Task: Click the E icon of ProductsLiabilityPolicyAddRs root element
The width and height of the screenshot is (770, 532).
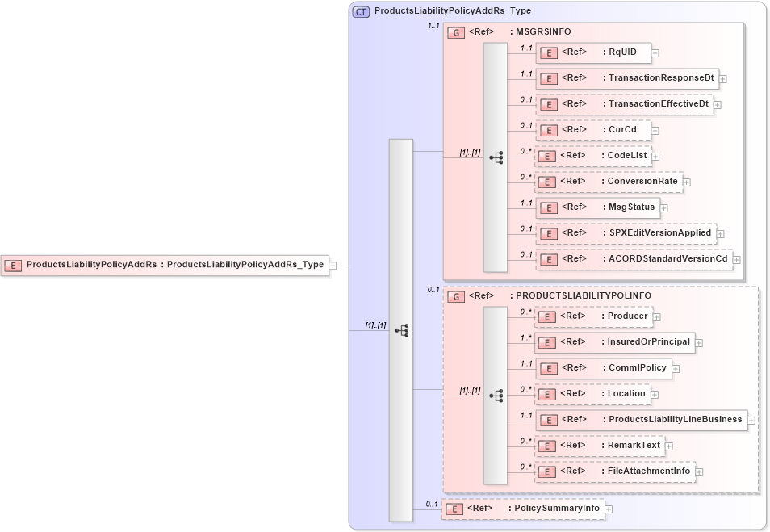Action: (x=13, y=265)
